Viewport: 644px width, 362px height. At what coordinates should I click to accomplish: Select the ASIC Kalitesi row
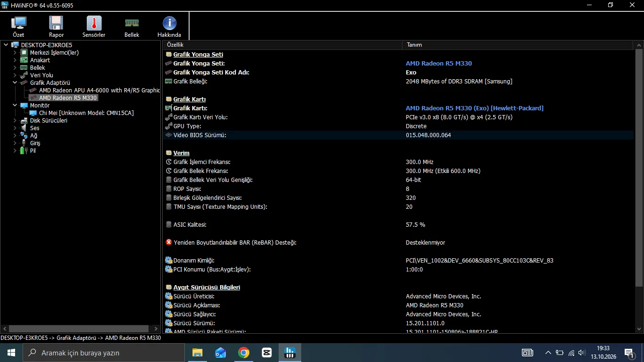pyautogui.click(x=399, y=225)
